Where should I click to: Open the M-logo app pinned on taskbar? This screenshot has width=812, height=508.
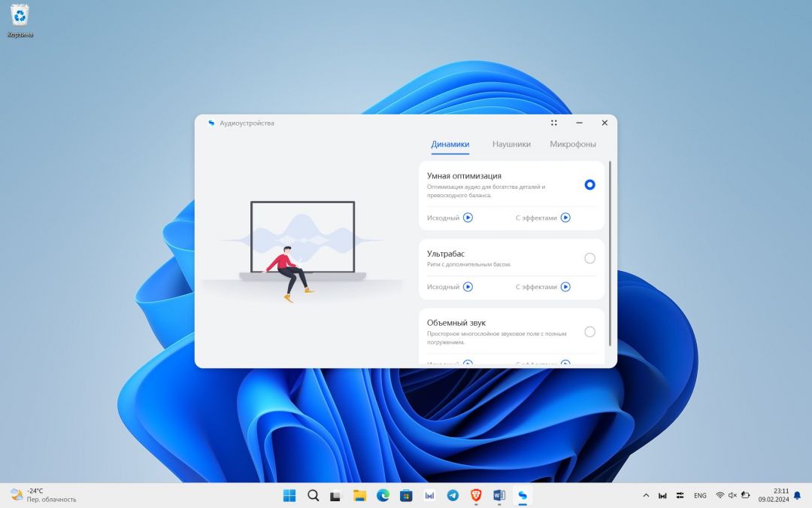[429, 495]
